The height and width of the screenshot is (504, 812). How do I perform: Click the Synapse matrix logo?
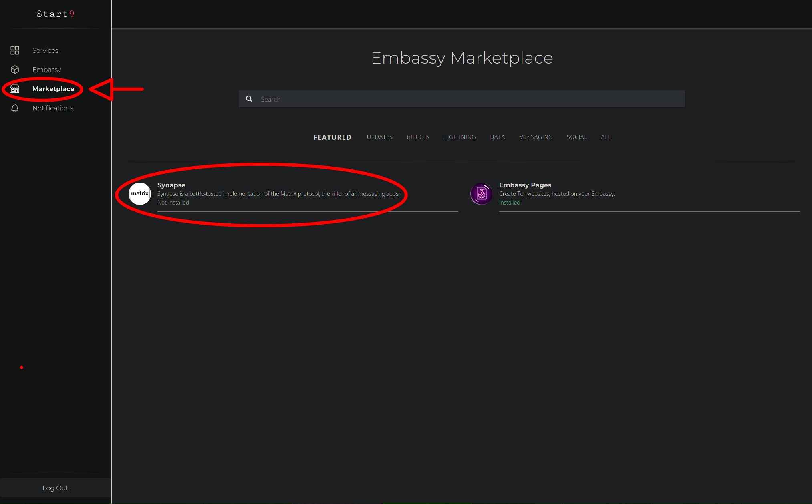pyautogui.click(x=140, y=194)
